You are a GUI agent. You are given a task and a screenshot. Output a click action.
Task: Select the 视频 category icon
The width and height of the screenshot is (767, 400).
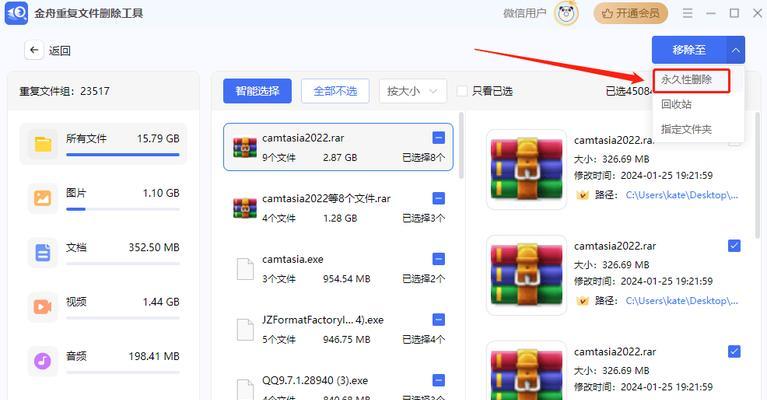(43, 307)
